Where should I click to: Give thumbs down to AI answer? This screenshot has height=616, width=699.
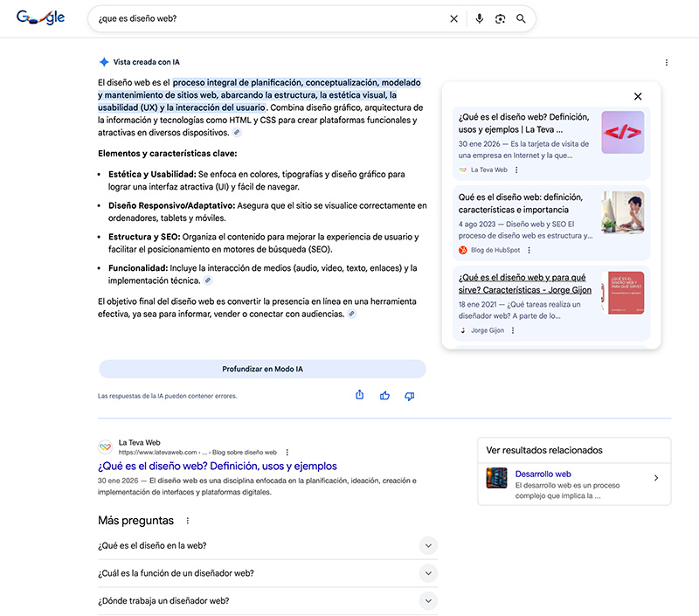tap(409, 396)
